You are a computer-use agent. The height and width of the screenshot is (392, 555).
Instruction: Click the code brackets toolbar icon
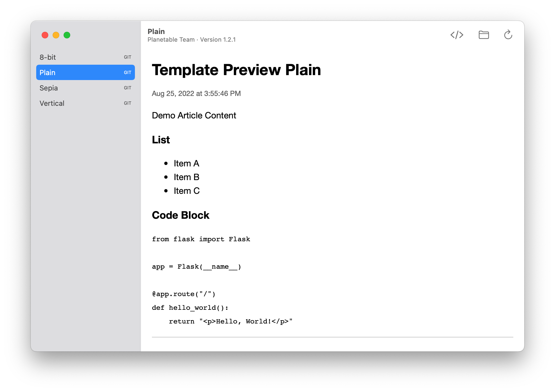coord(457,35)
